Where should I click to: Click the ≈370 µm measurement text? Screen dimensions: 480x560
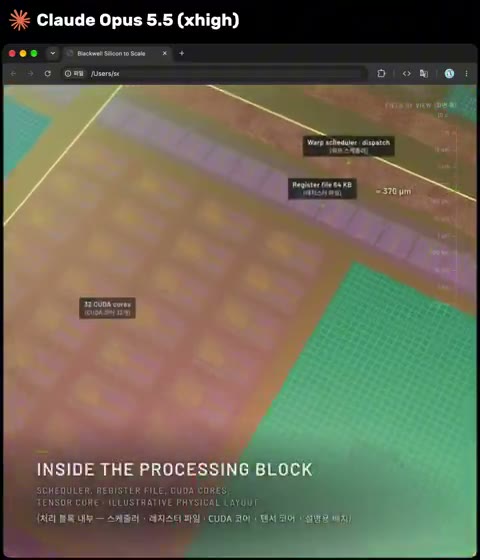pos(393,191)
